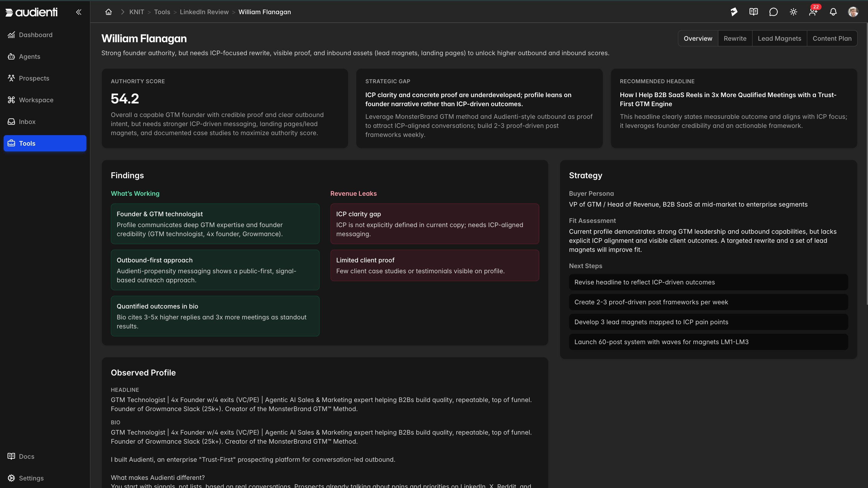868x488 pixels.
Task: Click the audienti logo
Action: click(x=32, y=12)
